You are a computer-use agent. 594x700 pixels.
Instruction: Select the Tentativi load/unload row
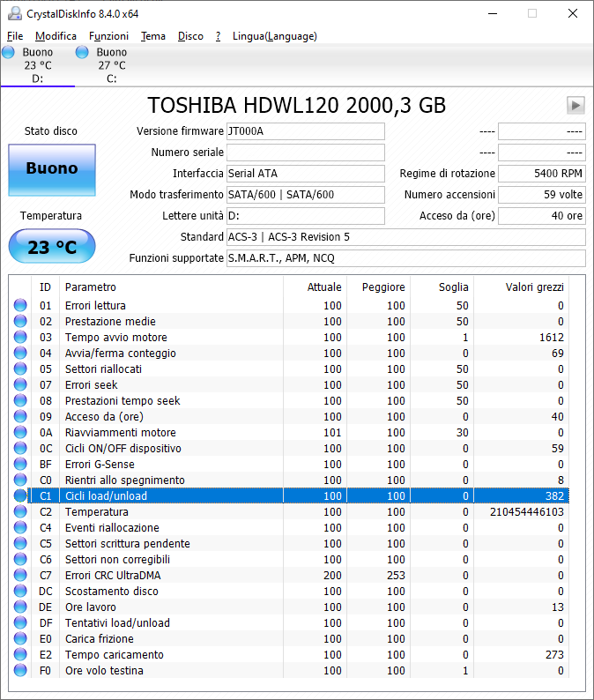pyautogui.click(x=289, y=622)
